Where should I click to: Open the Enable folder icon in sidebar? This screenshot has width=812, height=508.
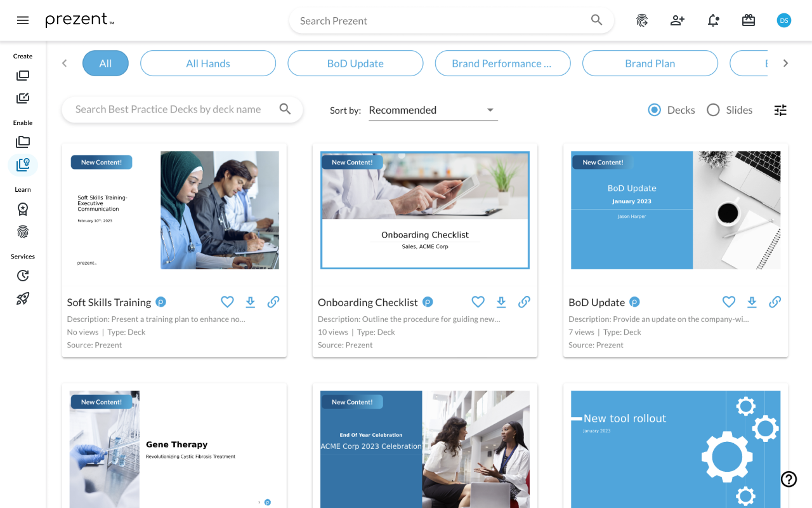(x=23, y=142)
